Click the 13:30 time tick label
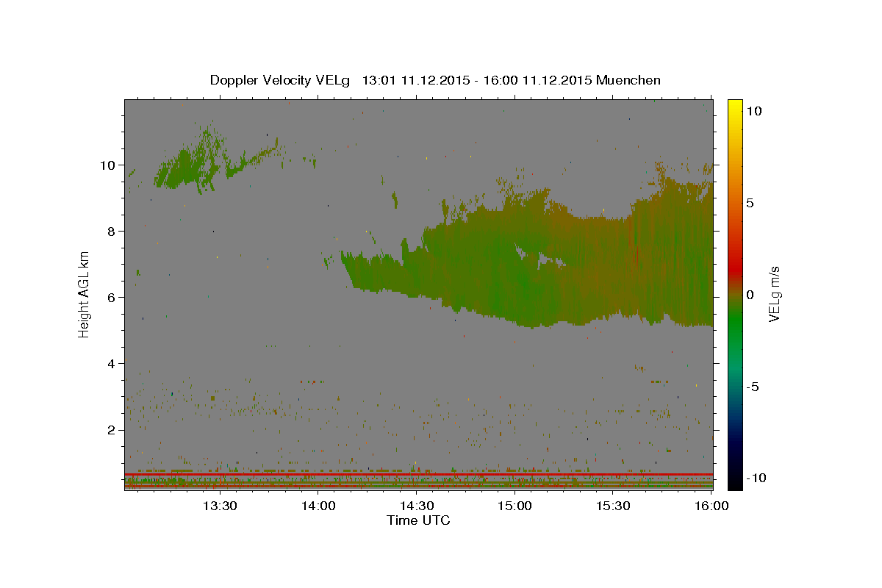This screenshot has height=588, width=882. pyautogui.click(x=220, y=506)
